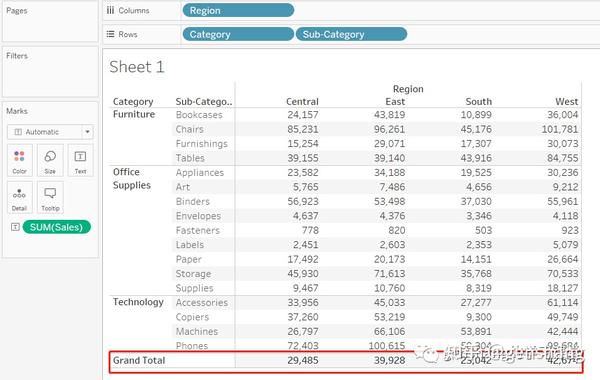The height and width of the screenshot is (380, 600).
Task: Open the Color marks card
Action: click(x=20, y=160)
